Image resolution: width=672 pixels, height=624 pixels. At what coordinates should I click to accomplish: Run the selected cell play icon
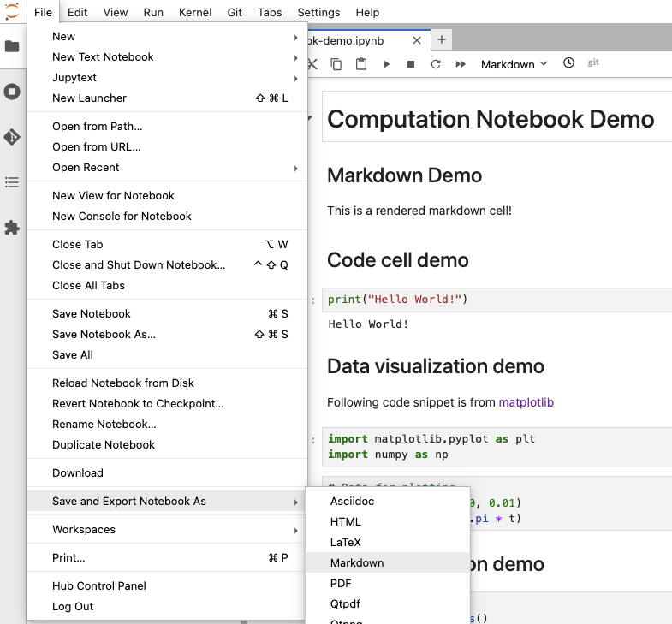pos(386,64)
